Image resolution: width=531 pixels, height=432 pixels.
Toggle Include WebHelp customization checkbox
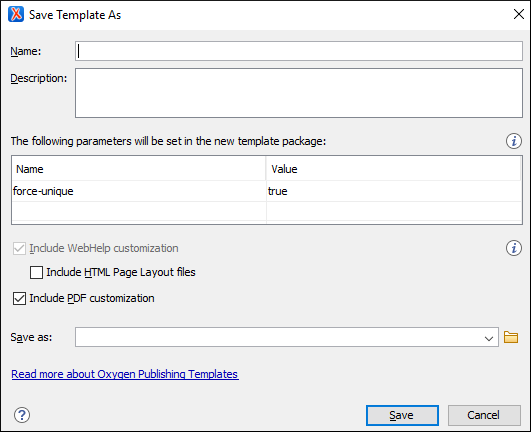coord(19,249)
